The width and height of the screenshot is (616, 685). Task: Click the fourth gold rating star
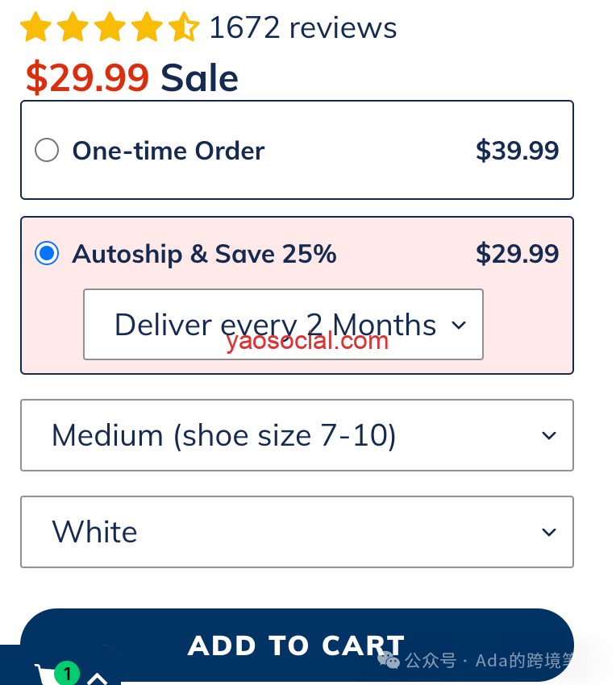pyautogui.click(x=147, y=27)
